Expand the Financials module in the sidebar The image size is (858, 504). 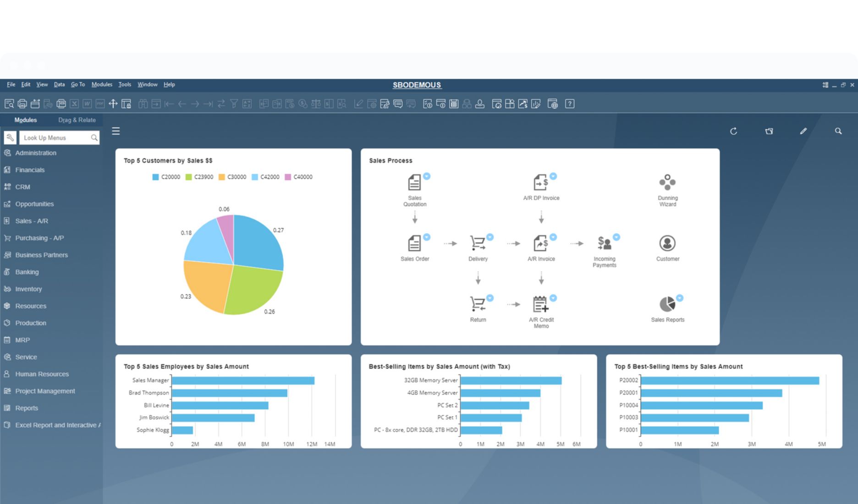(30, 170)
